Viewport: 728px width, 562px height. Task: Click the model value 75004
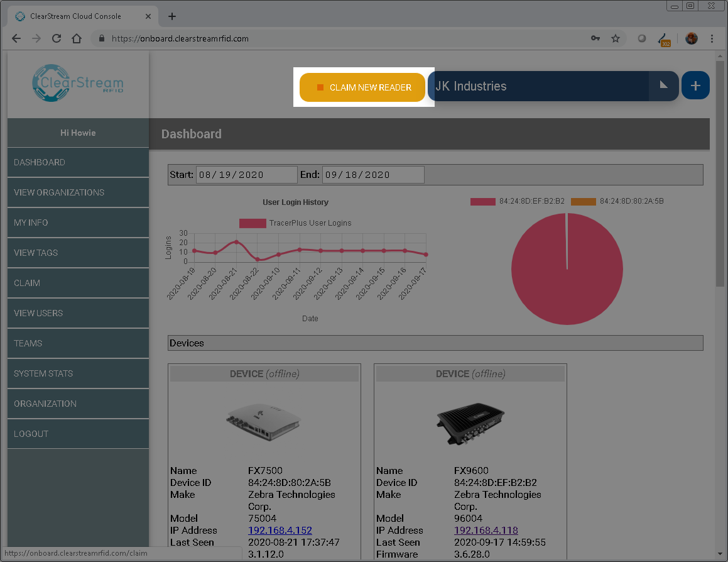262,518
